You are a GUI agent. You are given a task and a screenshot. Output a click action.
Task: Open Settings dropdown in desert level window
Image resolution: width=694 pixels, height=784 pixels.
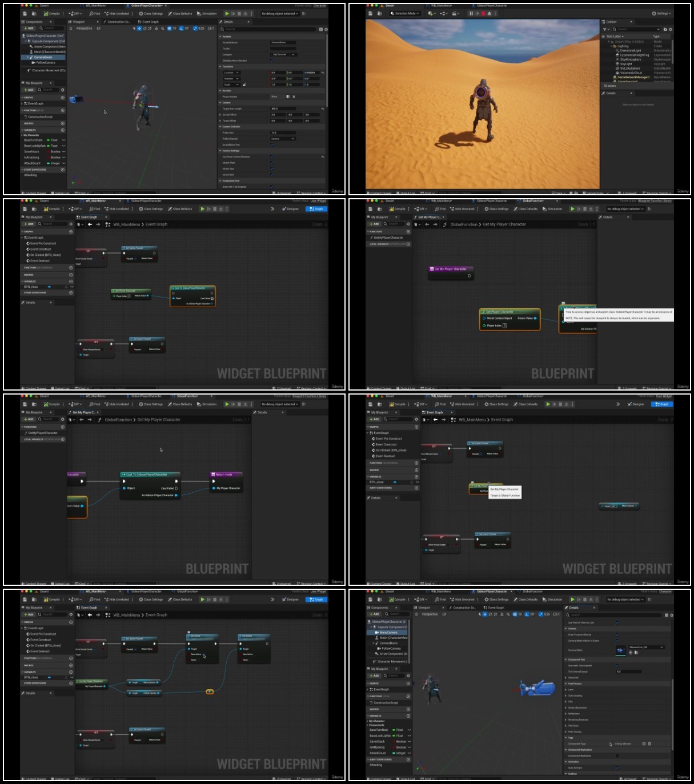pyautogui.click(x=661, y=13)
